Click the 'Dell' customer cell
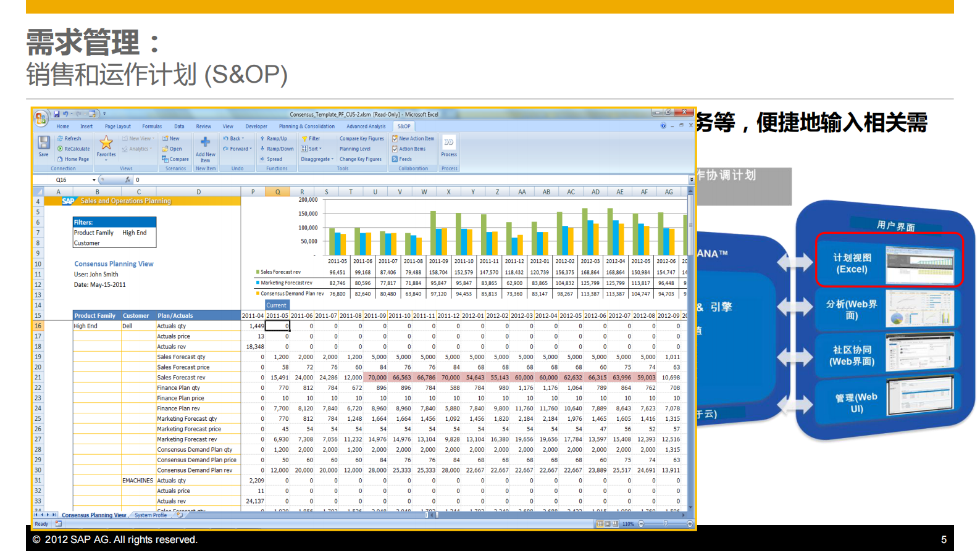Viewport: 980px width, 551px height. pos(138,326)
